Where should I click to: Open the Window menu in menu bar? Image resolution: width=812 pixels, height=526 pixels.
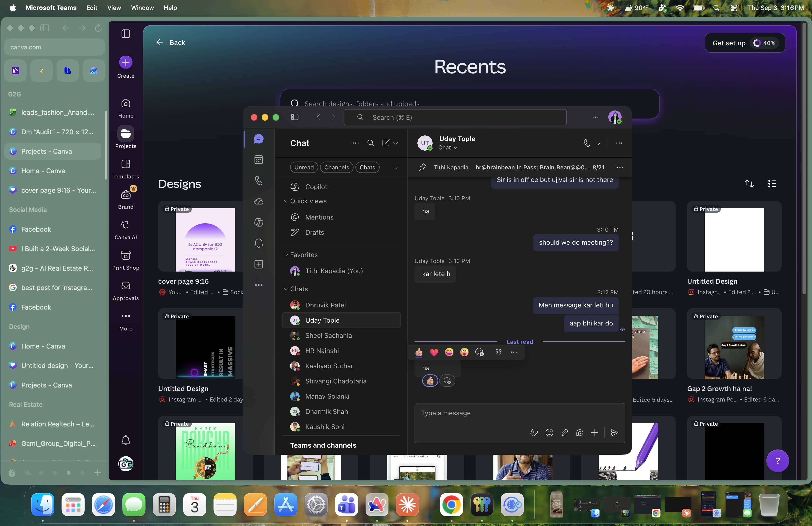142,8
